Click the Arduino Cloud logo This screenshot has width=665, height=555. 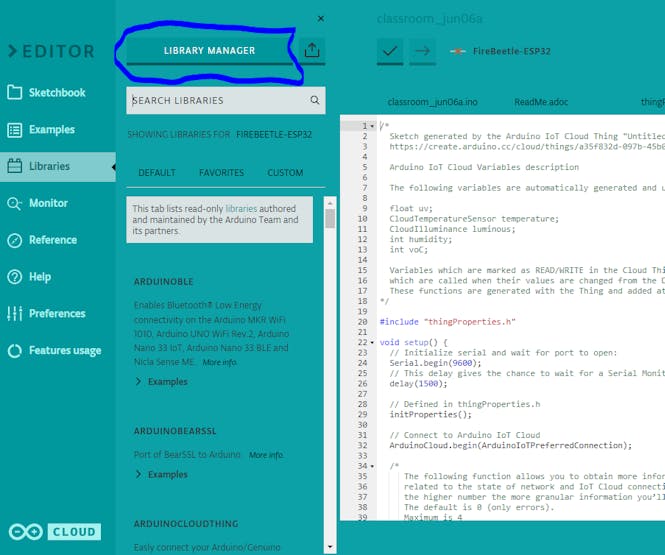coord(55,532)
